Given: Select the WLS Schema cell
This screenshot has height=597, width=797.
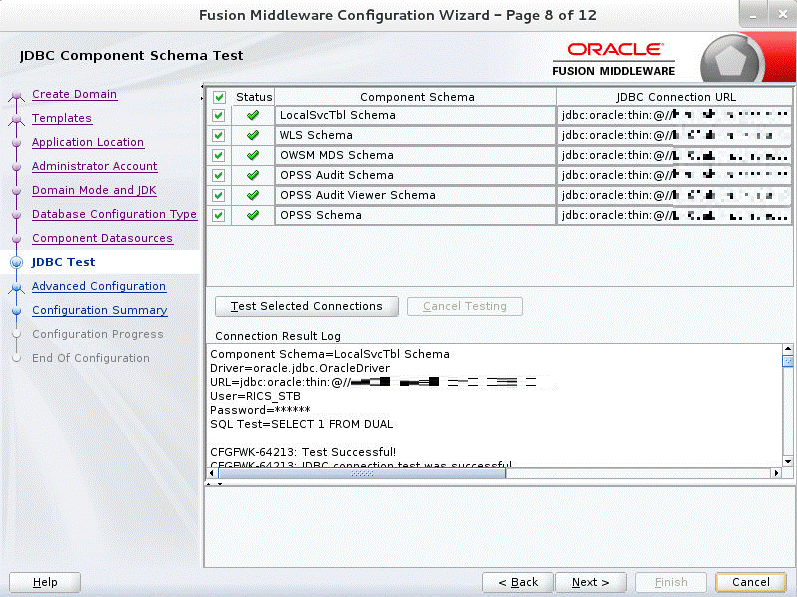Looking at the screenshot, I should 415,135.
